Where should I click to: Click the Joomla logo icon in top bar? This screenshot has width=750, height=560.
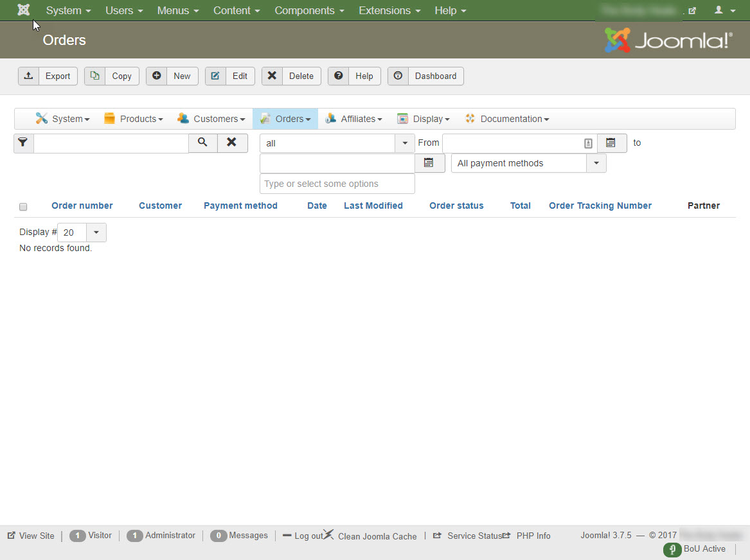click(24, 10)
